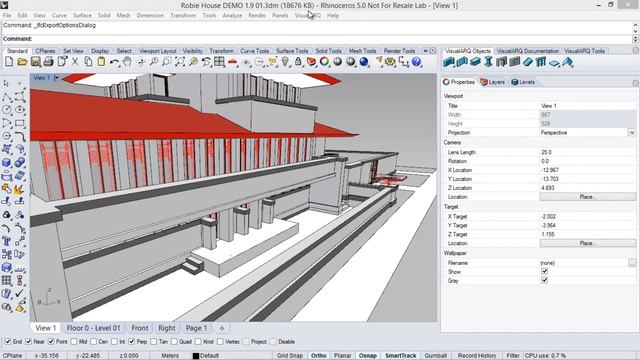This screenshot has width=640, height=360.
Task: Click the Zoom Extents icon
Action: tap(180, 62)
